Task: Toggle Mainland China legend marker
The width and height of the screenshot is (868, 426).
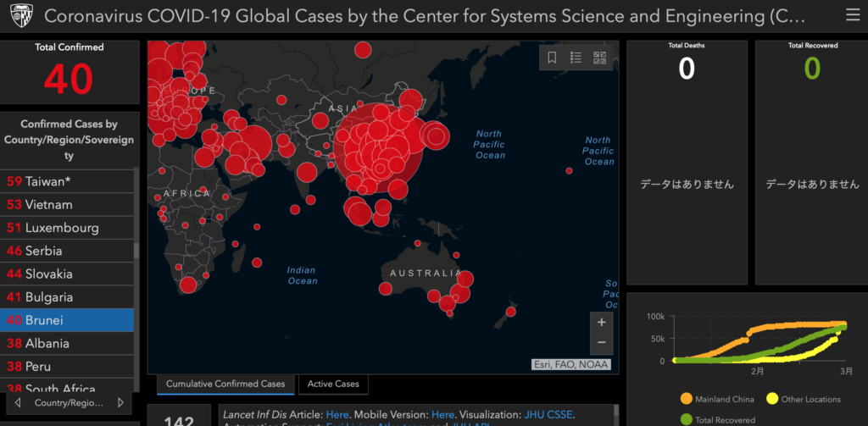Action: coord(687,399)
